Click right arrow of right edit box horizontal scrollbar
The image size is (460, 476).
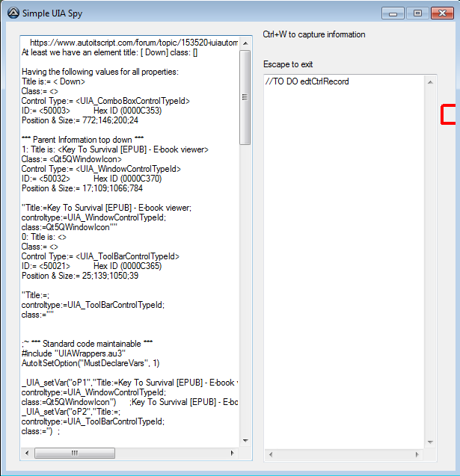coord(417,454)
